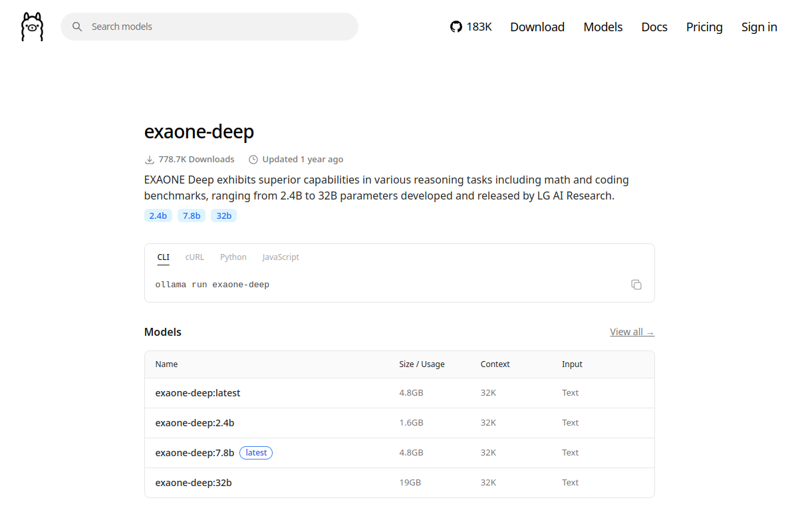Open the GitHub icon link
This screenshot has width=798, height=532.
coord(456,27)
